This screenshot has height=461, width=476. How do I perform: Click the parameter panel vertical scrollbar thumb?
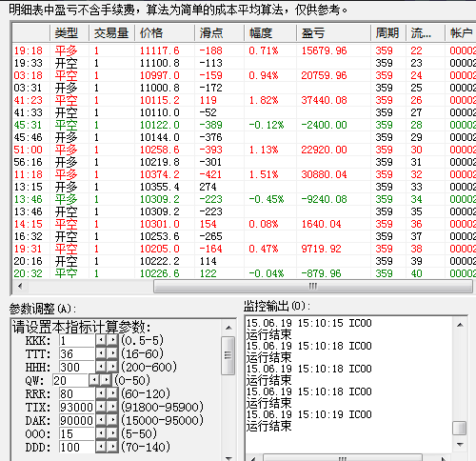coord(228,355)
